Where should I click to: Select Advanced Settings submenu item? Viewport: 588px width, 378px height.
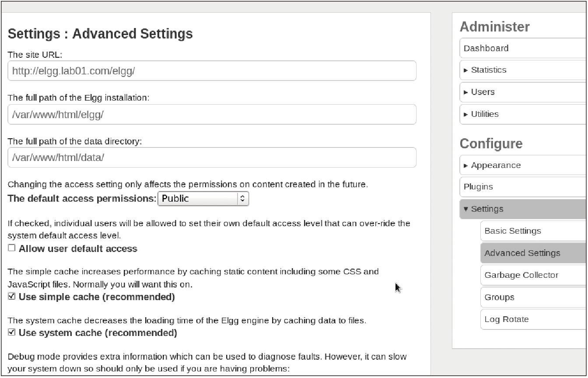tap(533, 253)
